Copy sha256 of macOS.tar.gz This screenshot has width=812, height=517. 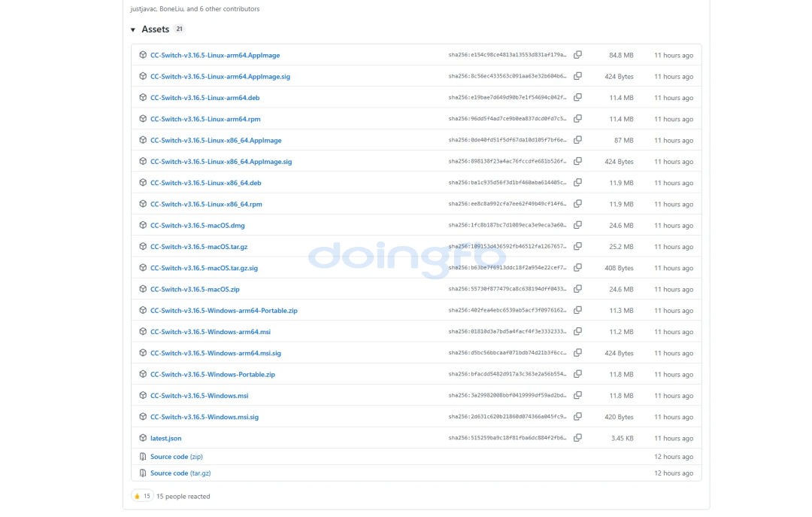(577, 246)
